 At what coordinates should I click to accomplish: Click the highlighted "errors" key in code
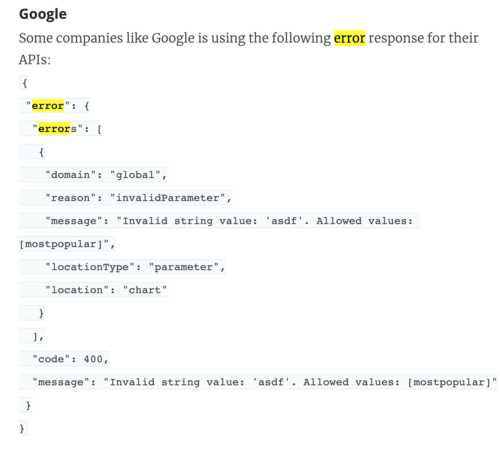[x=57, y=129]
